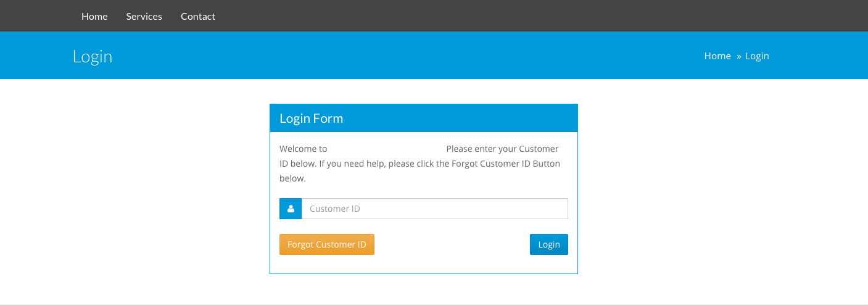Submit with the blue Login button
The width and height of the screenshot is (868, 305).
549,244
